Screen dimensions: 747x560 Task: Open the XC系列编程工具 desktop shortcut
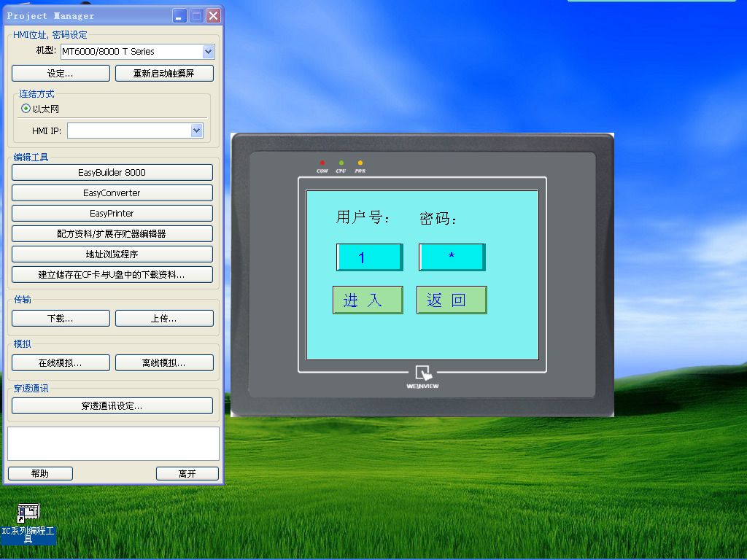28,524
